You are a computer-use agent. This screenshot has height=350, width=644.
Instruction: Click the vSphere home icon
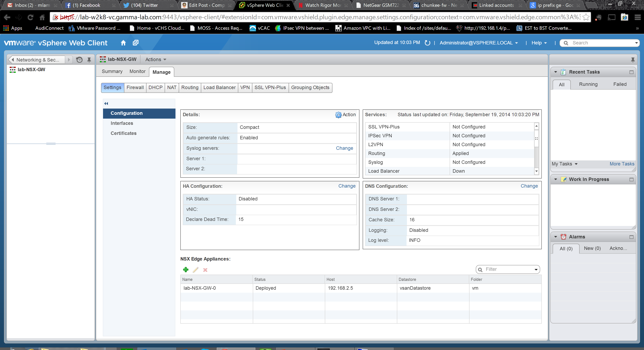click(x=123, y=43)
